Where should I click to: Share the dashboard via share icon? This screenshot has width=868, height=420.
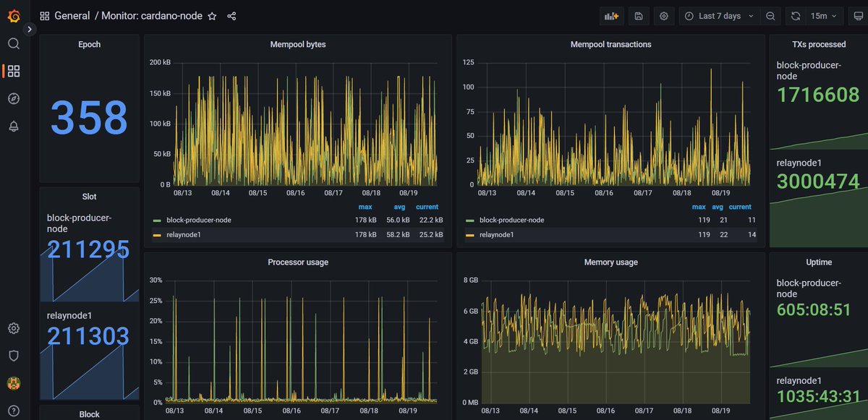pyautogui.click(x=231, y=16)
